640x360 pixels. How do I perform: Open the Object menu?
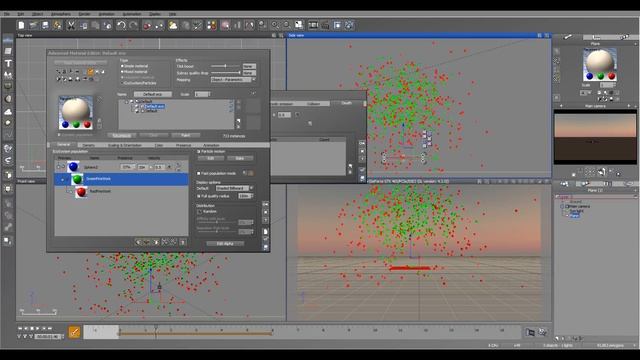pos(37,14)
